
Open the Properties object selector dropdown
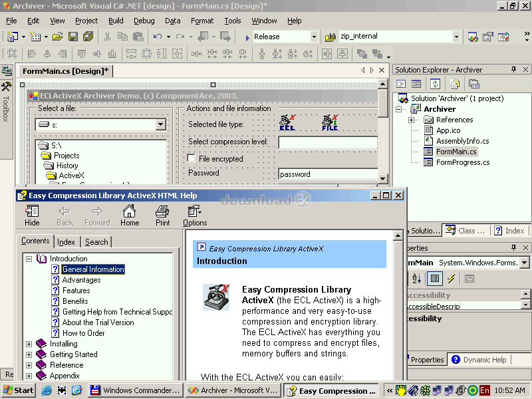(x=525, y=263)
